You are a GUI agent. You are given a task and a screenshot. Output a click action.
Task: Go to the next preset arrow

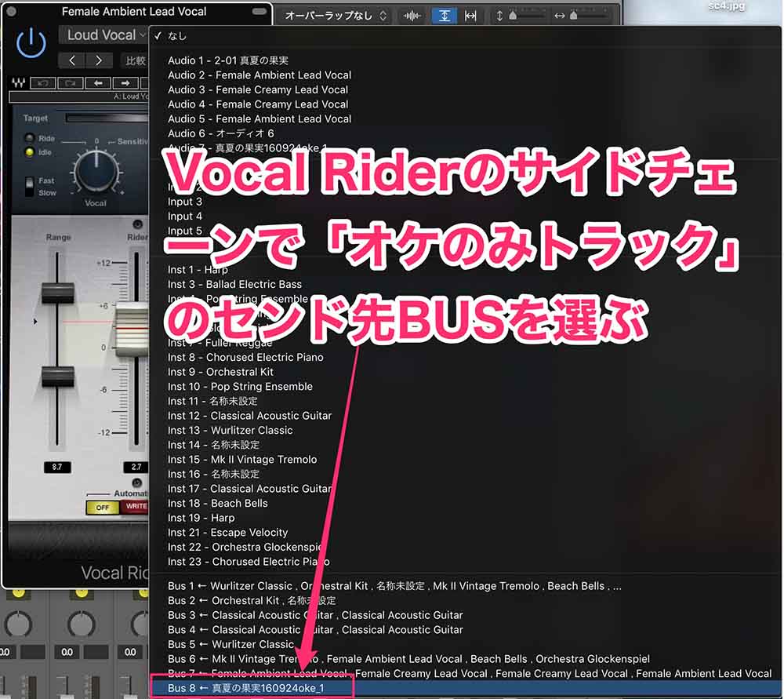(x=99, y=60)
